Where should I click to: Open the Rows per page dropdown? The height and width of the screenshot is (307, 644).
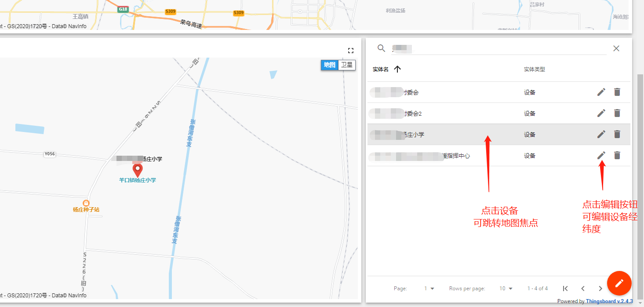point(506,289)
